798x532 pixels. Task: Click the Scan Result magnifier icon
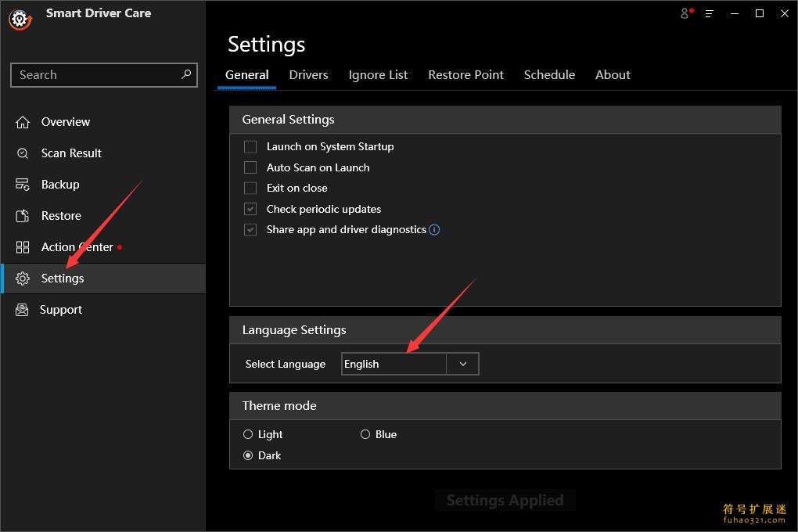coord(23,153)
